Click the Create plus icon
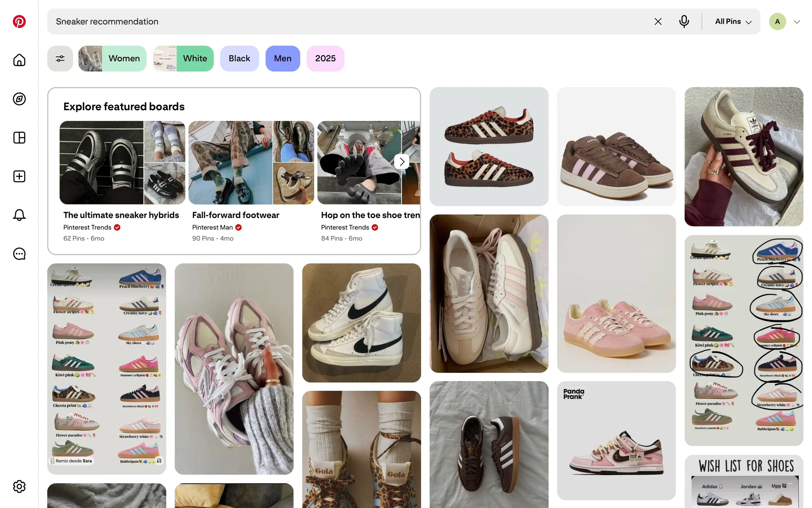 19,177
